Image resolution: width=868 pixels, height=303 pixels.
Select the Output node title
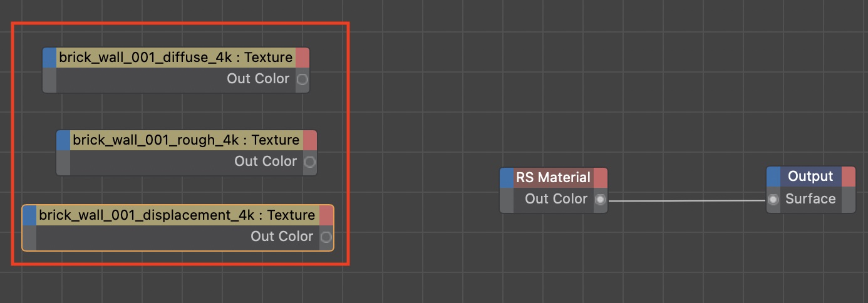(810, 177)
